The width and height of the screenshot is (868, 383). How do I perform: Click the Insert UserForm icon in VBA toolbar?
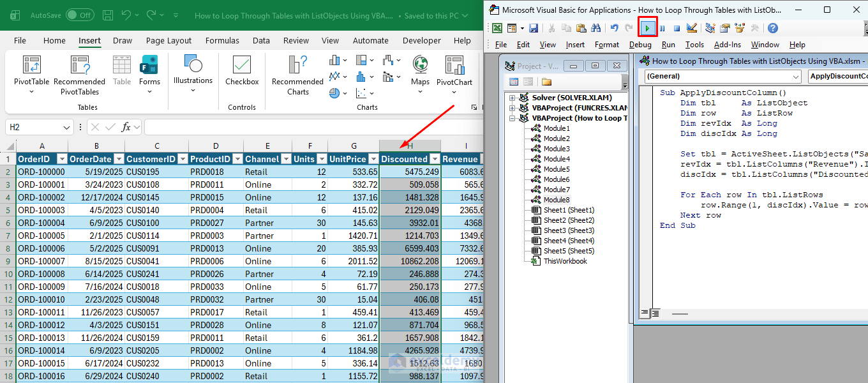(512, 28)
